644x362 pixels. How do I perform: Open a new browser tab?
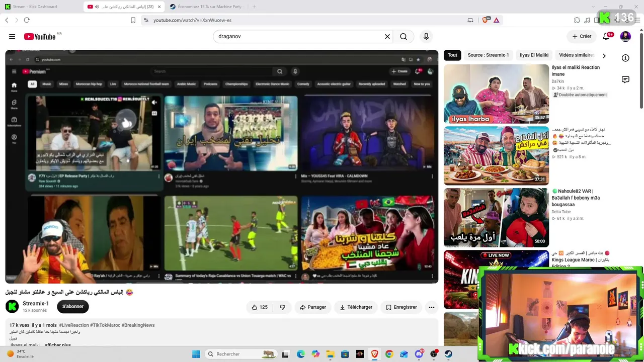(254, 7)
